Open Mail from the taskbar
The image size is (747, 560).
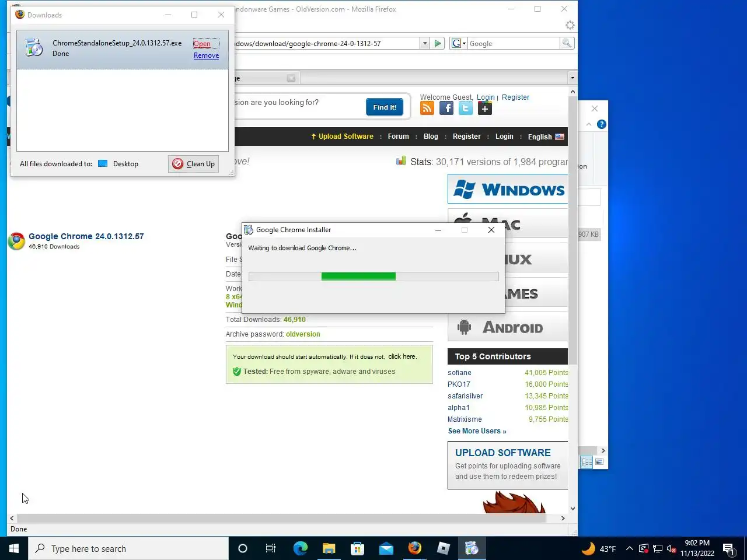386,548
